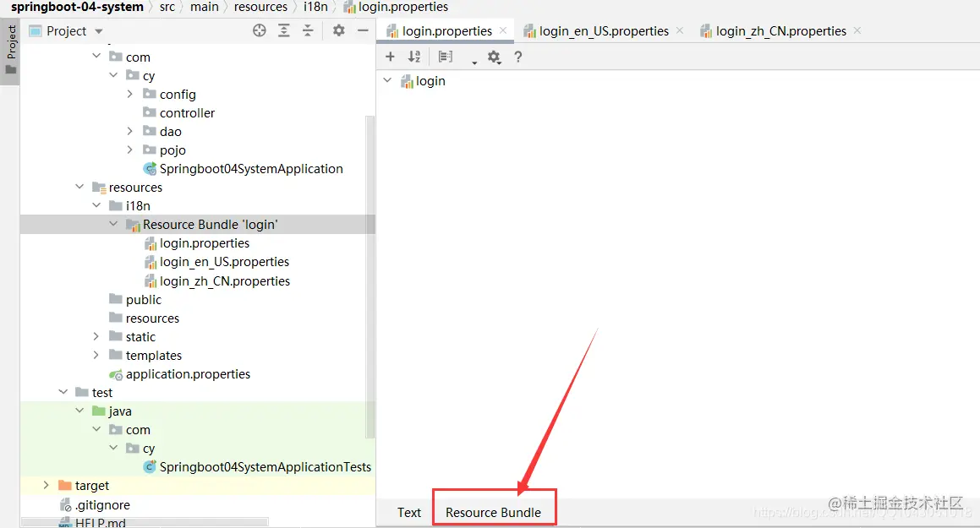Open resource bundle editor gear settings
The width and height of the screenshot is (980, 528).
[x=495, y=57]
